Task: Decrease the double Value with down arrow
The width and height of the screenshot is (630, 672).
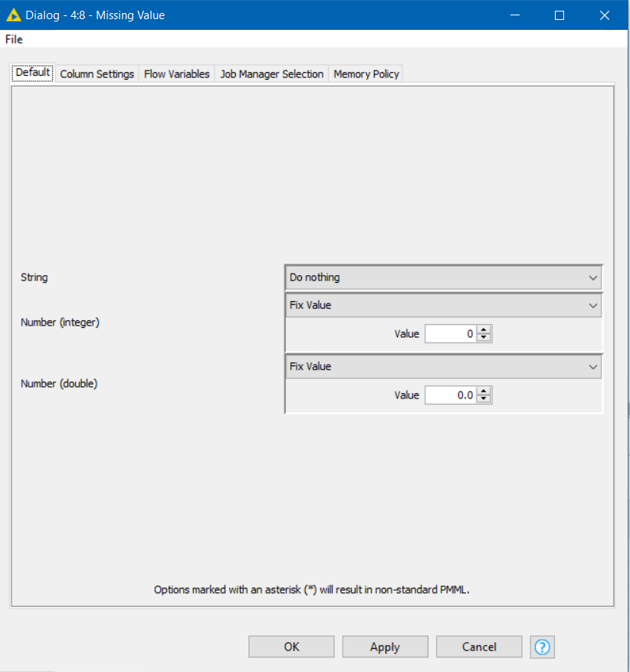Action: pyautogui.click(x=484, y=399)
